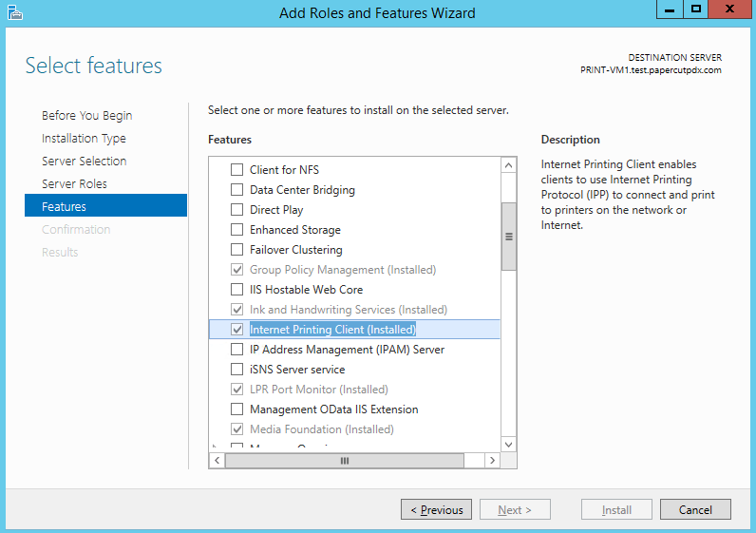Select the Features step in sidebar
756x533 pixels.
tap(105, 205)
